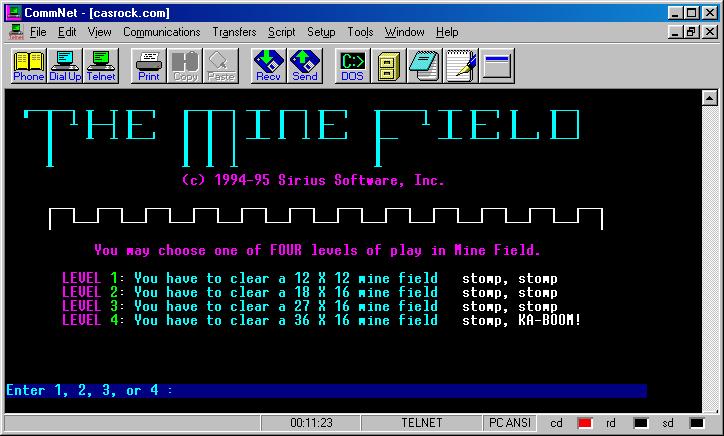Click the Dial Up toolbar icon

65,66
